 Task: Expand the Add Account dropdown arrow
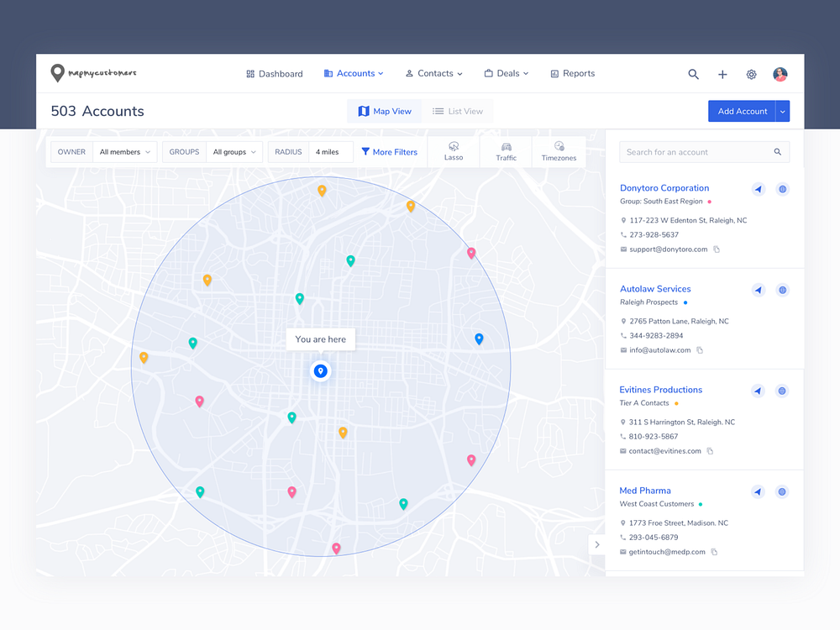coord(782,111)
